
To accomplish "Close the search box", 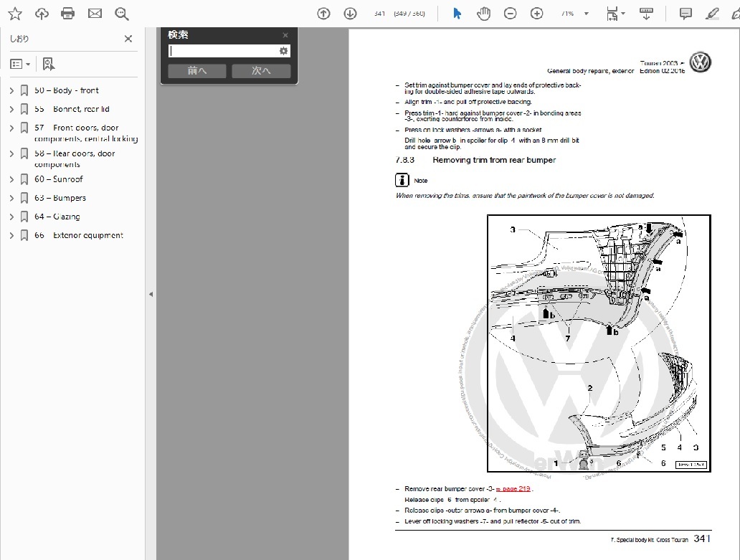I will [285, 35].
